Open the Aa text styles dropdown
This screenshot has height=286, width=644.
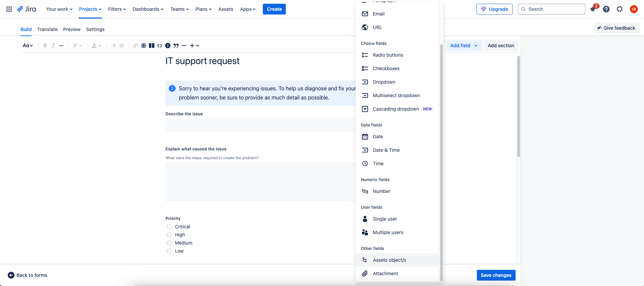pos(28,46)
